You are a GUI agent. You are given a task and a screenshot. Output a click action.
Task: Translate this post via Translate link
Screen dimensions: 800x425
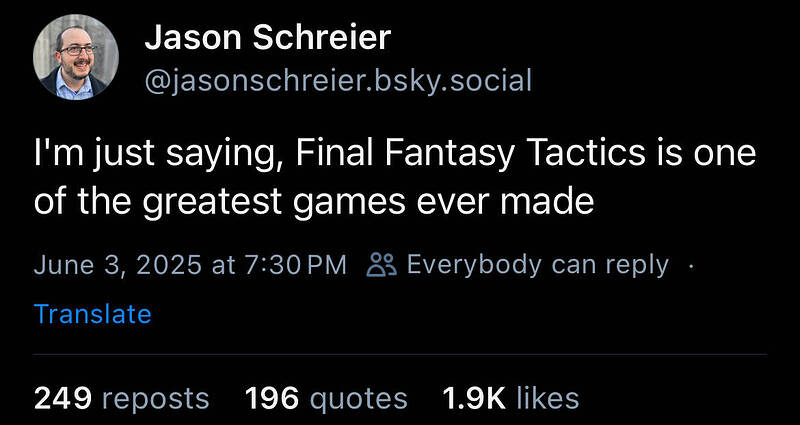click(x=92, y=314)
